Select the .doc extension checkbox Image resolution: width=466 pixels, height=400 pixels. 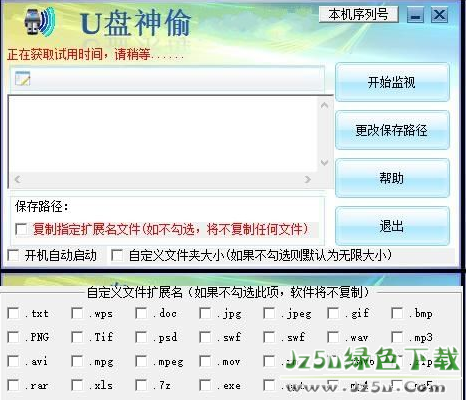[141, 313]
